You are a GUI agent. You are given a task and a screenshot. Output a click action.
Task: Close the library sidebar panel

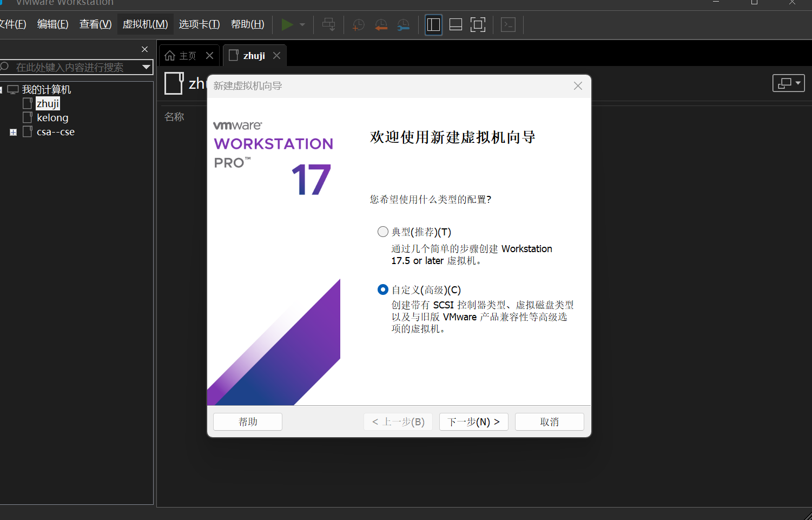(x=144, y=49)
